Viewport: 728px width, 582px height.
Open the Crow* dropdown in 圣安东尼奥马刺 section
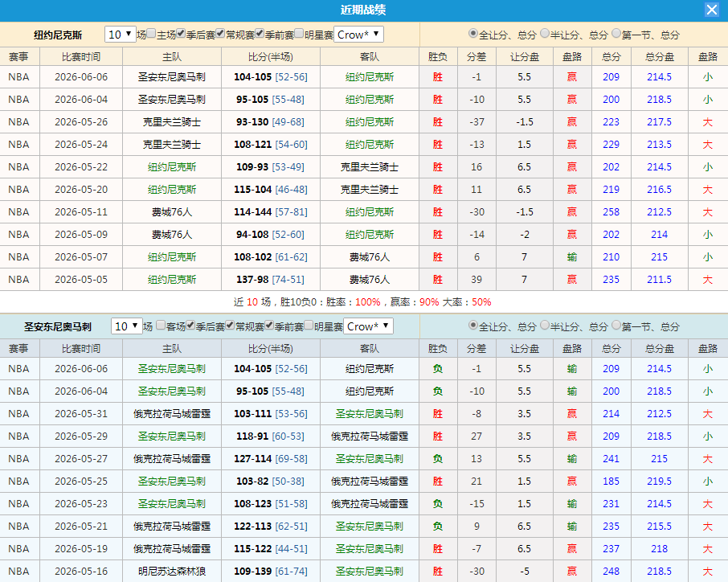tap(368, 326)
